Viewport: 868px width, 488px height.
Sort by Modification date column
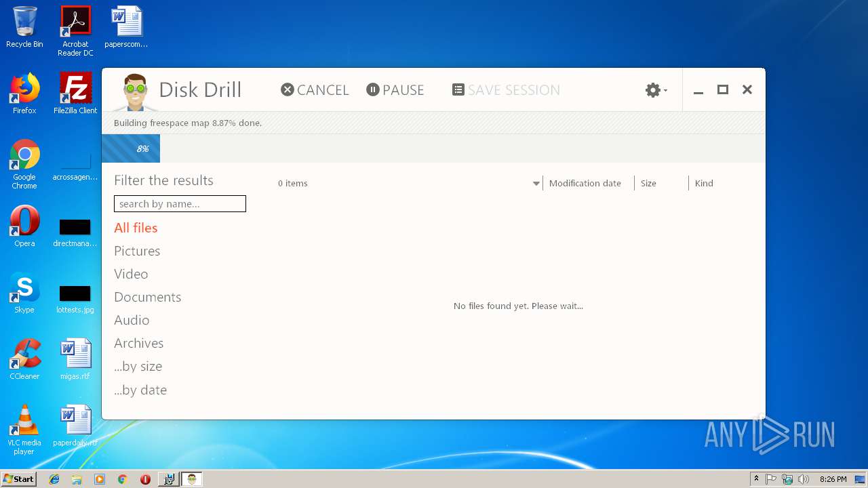(585, 183)
